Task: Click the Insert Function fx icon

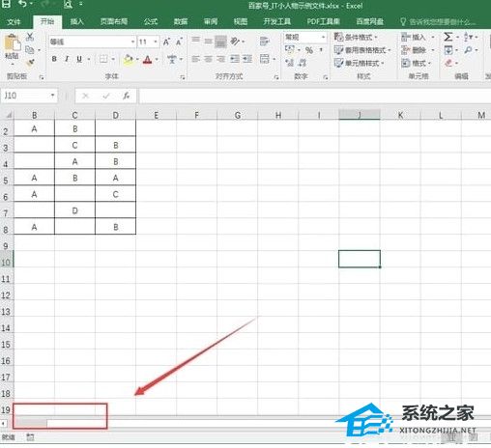Action: (x=127, y=96)
